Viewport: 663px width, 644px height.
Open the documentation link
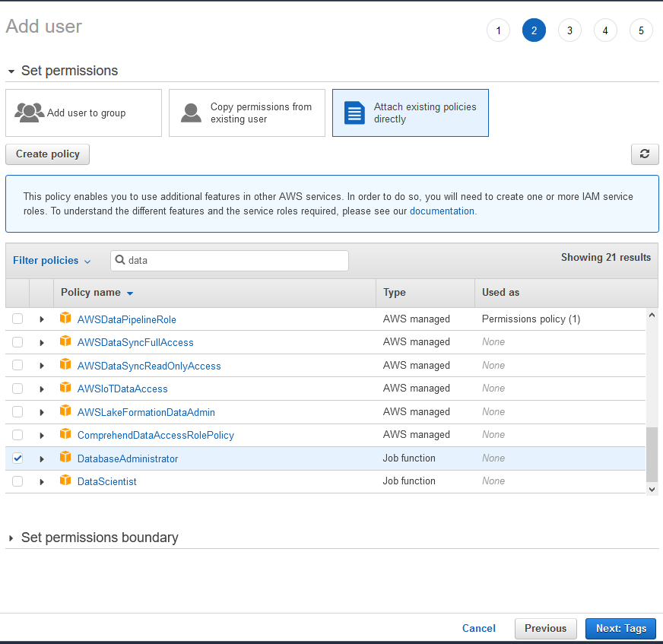click(442, 211)
